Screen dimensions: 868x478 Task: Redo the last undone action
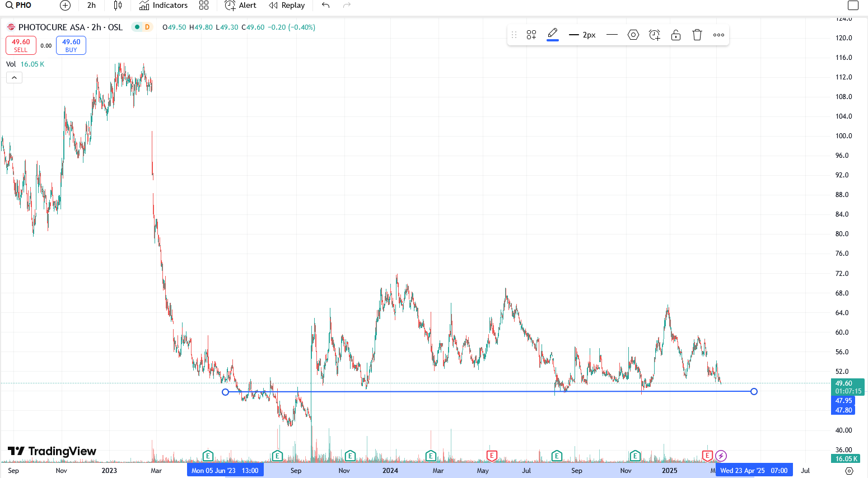347,5
